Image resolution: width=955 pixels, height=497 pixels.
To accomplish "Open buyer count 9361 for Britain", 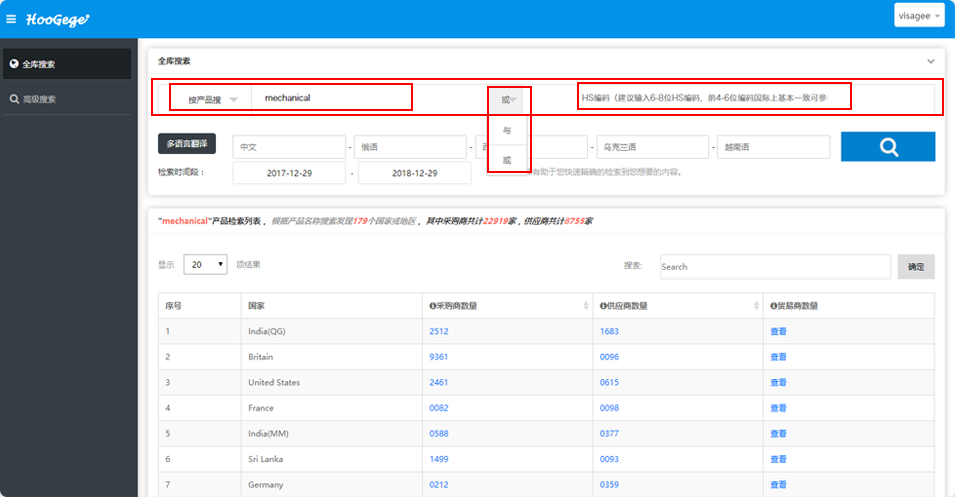I will pyautogui.click(x=439, y=357).
